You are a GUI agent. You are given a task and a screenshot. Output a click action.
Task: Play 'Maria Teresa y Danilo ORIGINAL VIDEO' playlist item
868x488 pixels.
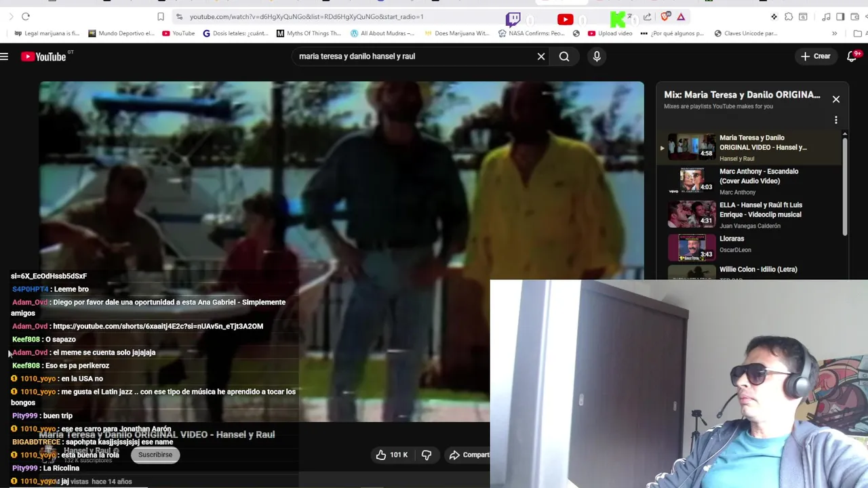coord(749,147)
